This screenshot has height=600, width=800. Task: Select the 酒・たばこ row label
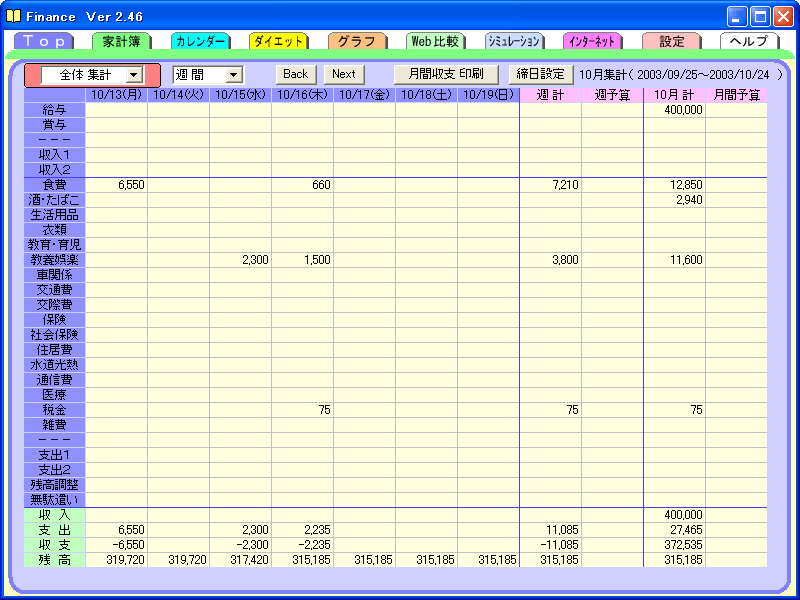coord(55,200)
